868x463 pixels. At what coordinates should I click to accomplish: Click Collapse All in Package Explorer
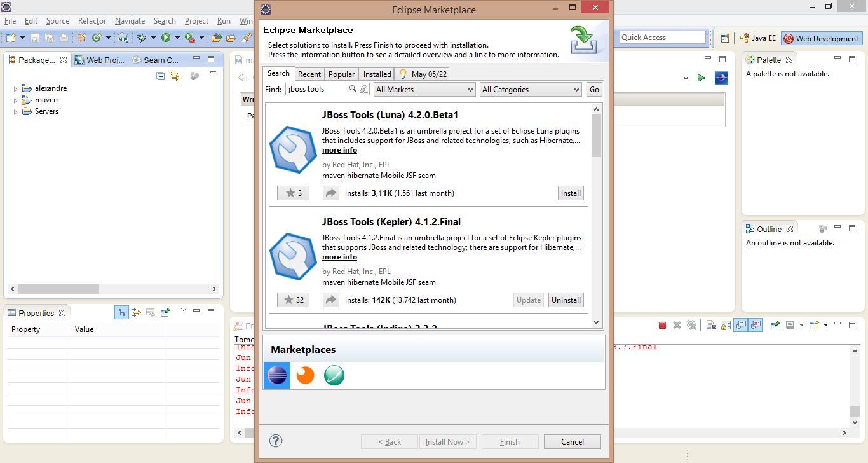tap(160, 76)
